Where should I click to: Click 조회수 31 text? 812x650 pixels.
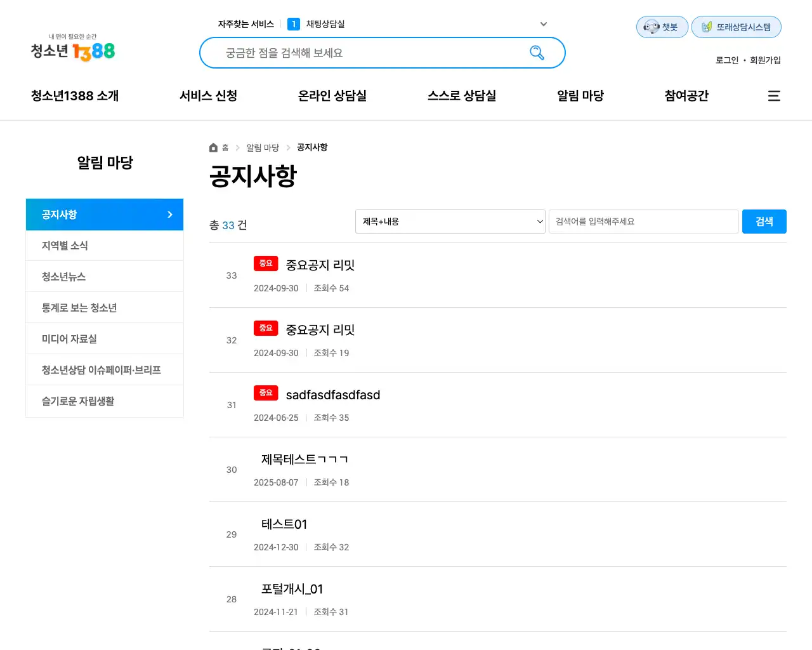click(331, 612)
